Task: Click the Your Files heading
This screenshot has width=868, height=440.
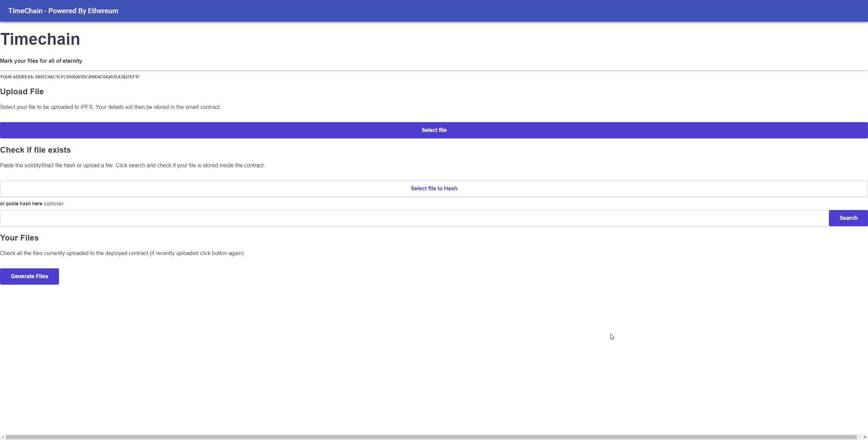Action: point(19,238)
